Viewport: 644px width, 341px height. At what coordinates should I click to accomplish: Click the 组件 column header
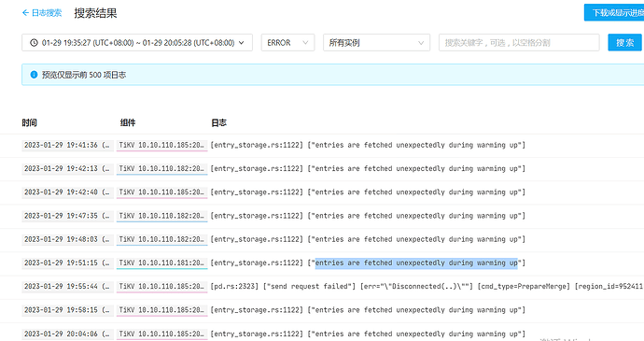[x=128, y=122]
